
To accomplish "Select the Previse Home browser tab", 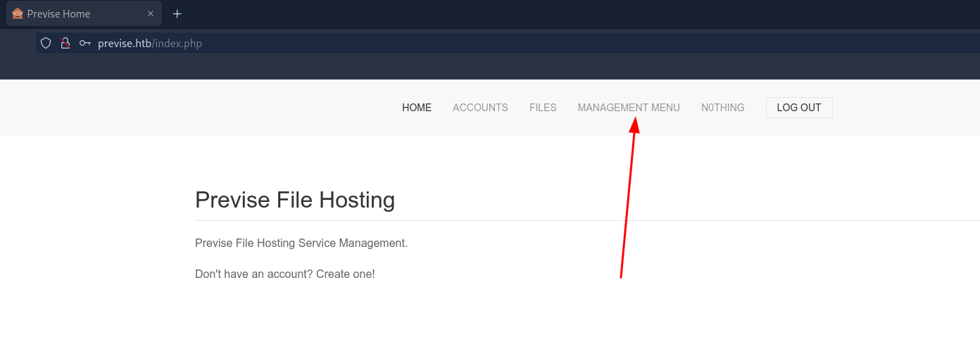I will point(77,14).
